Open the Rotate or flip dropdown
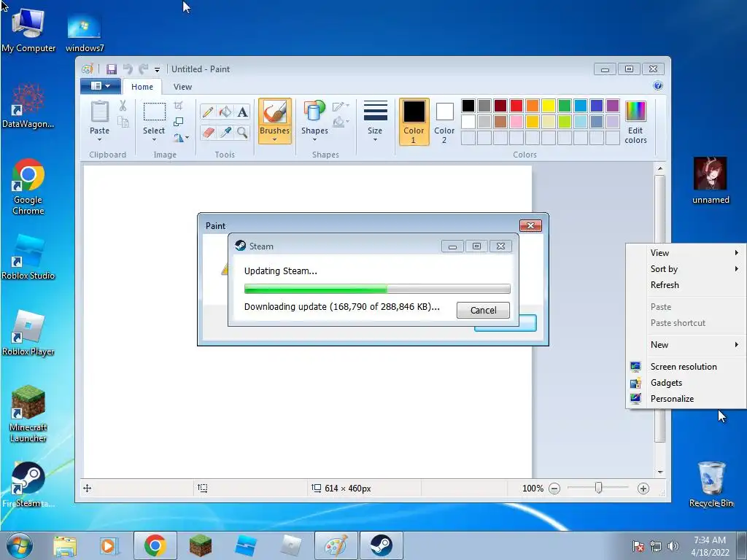 coord(181,138)
